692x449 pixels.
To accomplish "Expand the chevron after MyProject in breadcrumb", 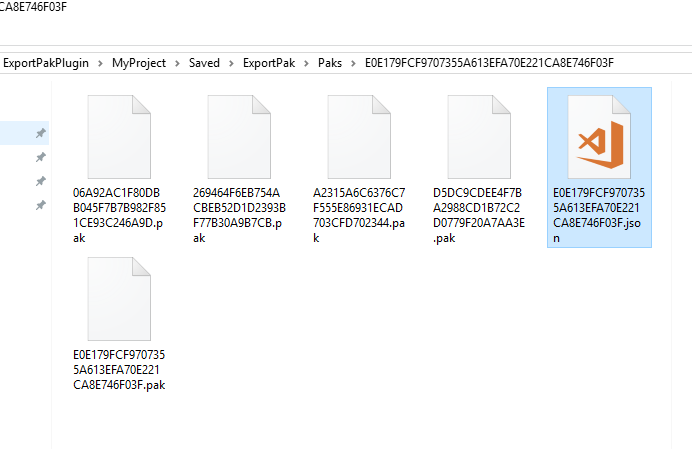I will [177, 64].
